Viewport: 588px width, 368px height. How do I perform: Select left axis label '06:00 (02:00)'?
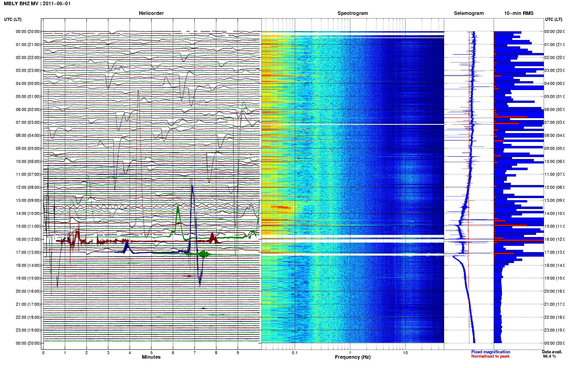28,109
